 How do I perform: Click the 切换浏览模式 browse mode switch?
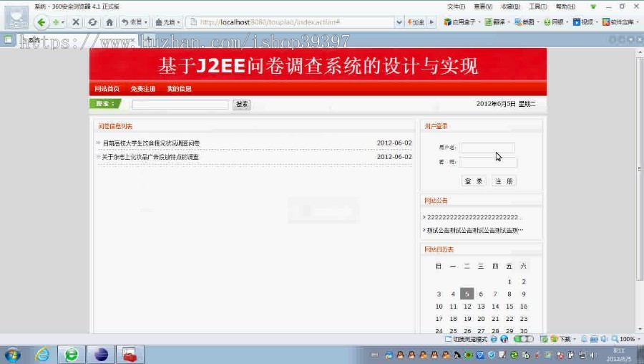click(x=467, y=339)
